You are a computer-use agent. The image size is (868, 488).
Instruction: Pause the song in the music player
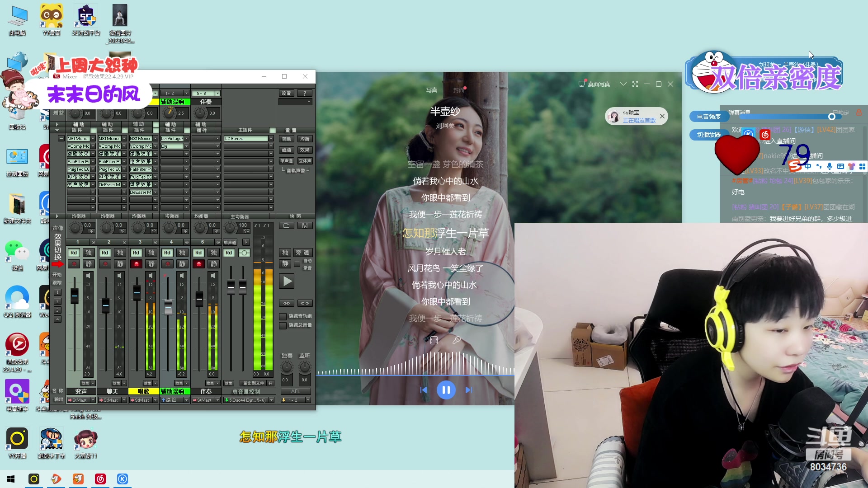coord(446,390)
